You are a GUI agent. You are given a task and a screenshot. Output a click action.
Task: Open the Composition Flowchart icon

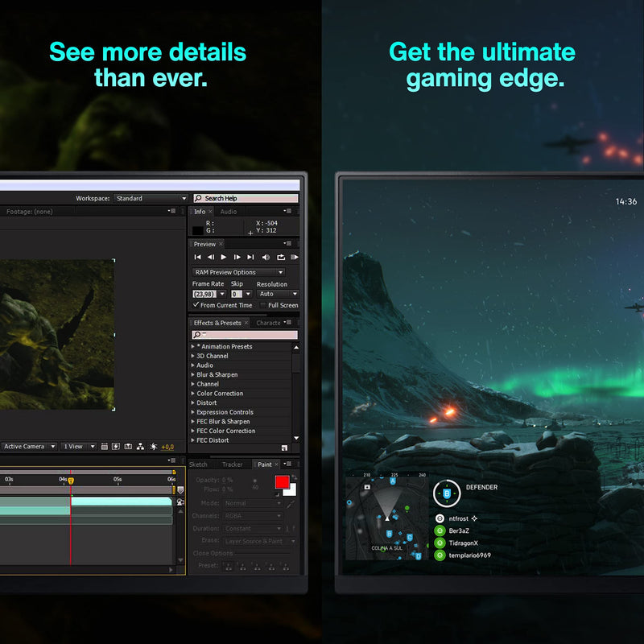pyautogui.click(x=140, y=447)
